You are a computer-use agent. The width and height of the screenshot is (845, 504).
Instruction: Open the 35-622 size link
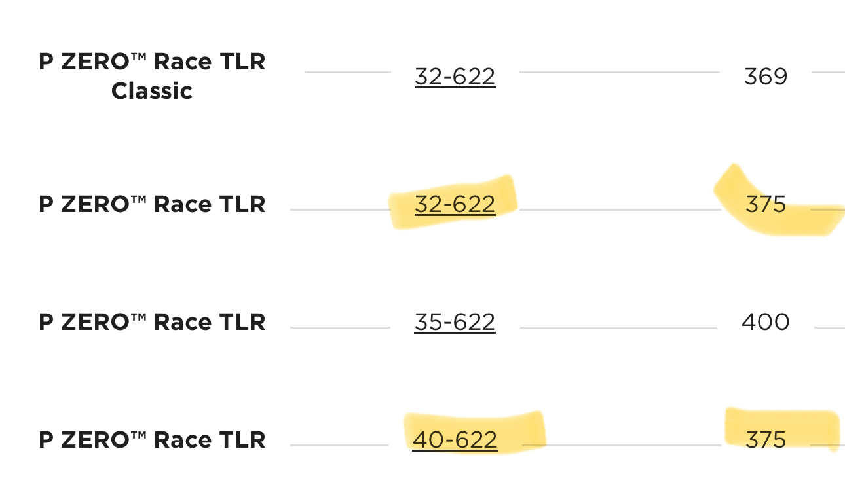[455, 322]
